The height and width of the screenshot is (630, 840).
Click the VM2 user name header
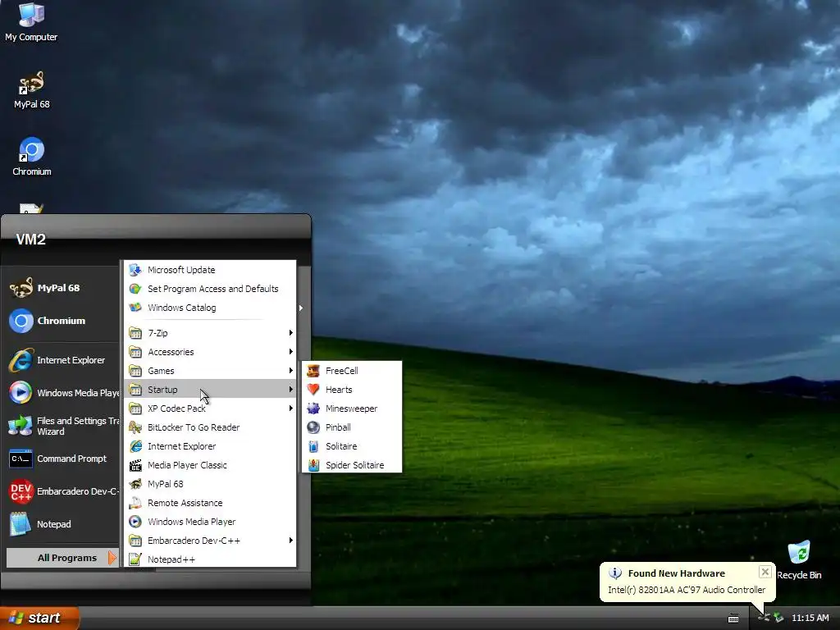tap(31, 240)
